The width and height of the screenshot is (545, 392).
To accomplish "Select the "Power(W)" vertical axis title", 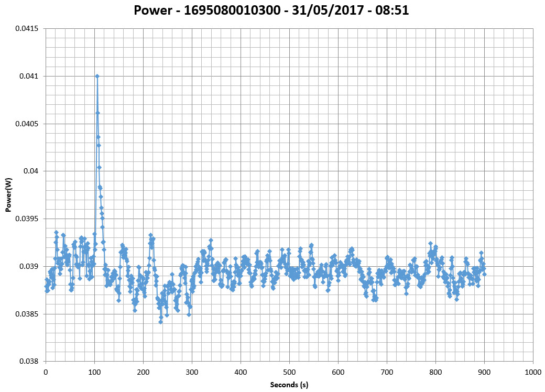I will (8, 194).
